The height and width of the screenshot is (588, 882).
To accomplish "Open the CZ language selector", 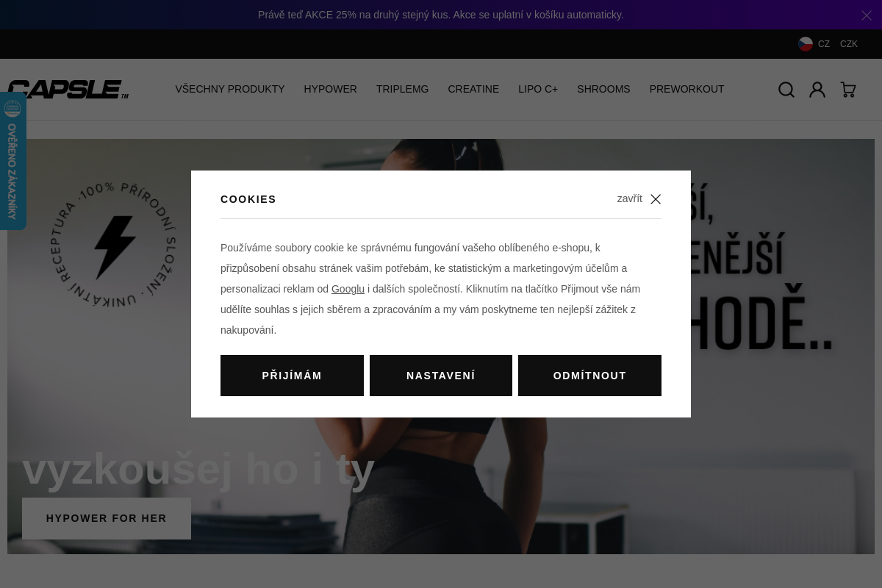I will click(824, 44).
